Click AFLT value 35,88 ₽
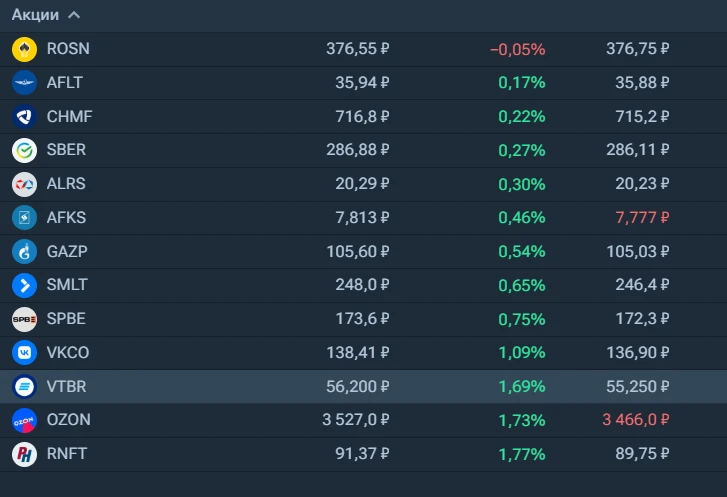 [642, 83]
